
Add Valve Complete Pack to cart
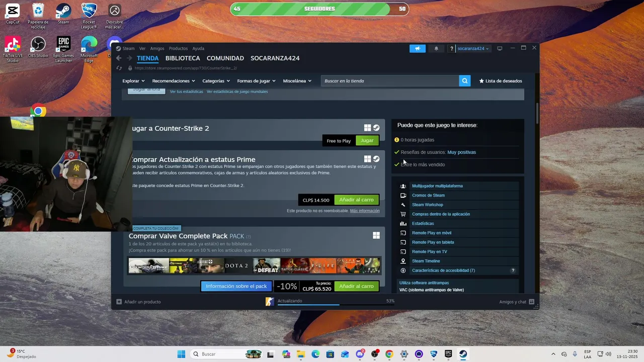pos(356,286)
